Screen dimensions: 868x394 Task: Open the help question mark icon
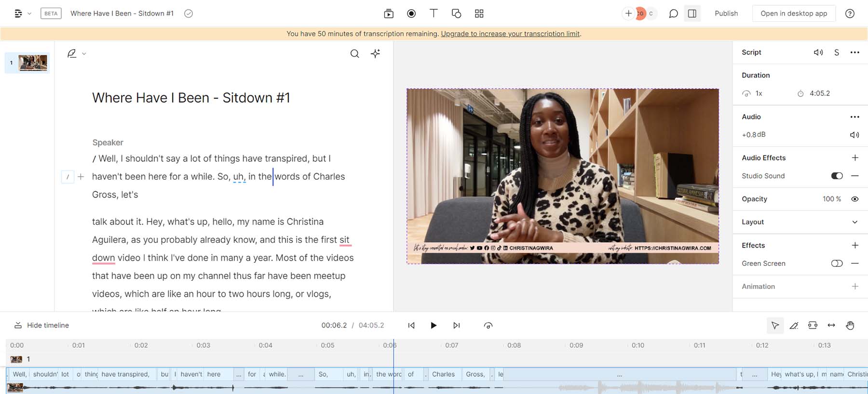pos(850,13)
